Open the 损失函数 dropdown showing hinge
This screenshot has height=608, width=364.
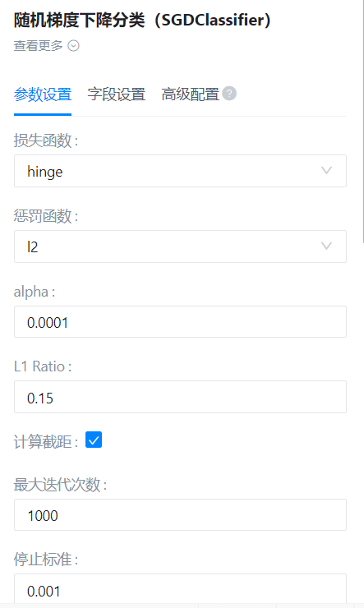pos(180,171)
